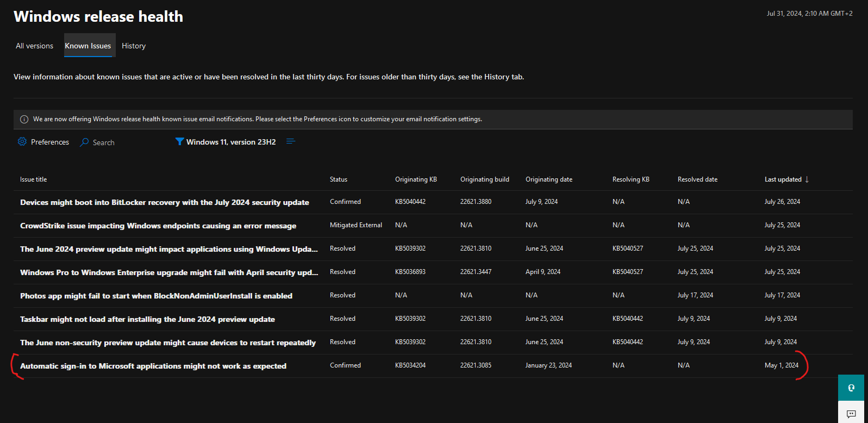
Task: Click the Search magnifier icon
Action: [x=84, y=142]
